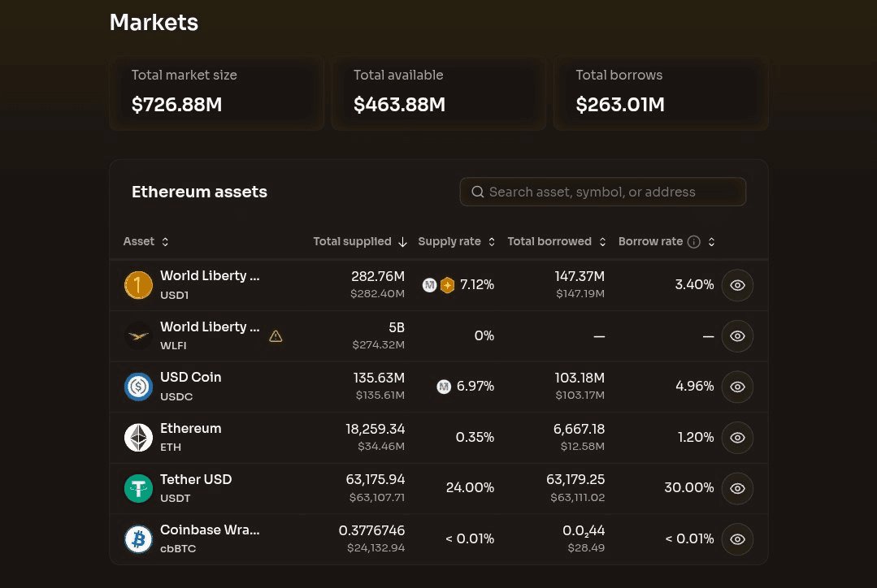The height and width of the screenshot is (588, 877).
Task: Open the Ethereum asset row
Action: (x=439, y=438)
